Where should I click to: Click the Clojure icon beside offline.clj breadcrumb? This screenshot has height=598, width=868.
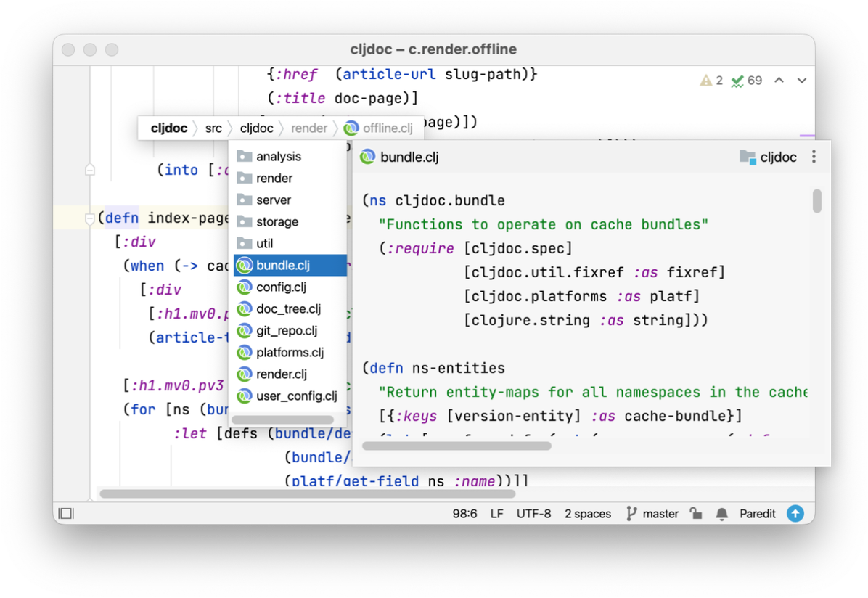click(x=351, y=128)
